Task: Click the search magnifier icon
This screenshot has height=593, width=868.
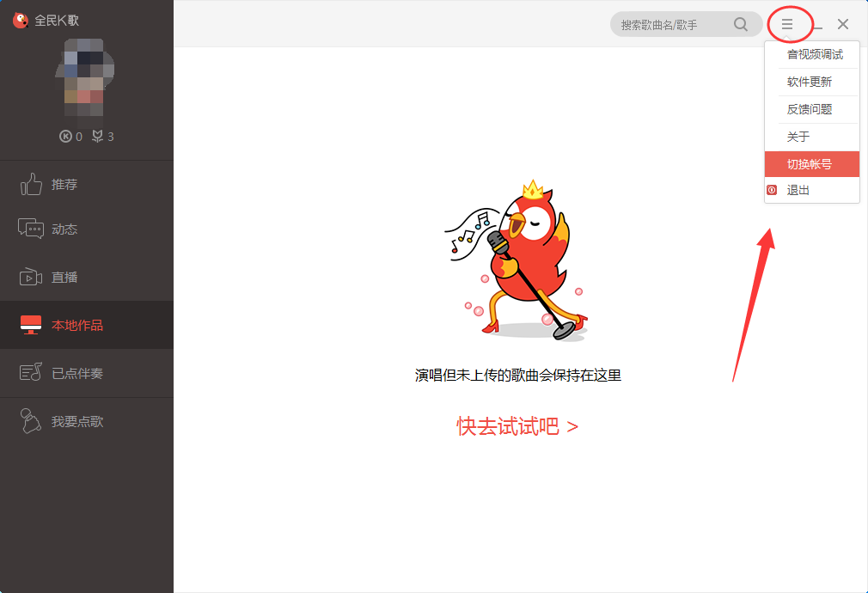Action: point(740,24)
